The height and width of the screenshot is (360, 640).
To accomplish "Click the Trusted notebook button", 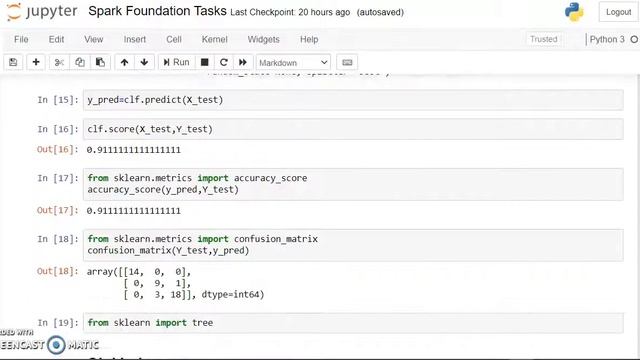I will (x=543, y=39).
